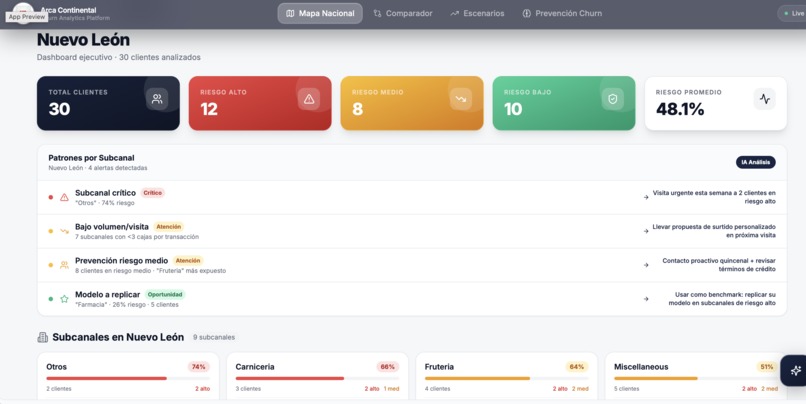Image resolution: width=806 pixels, height=404 pixels.
Task: Open the Carniceria subcanal card
Action: [x=317, y=376]
